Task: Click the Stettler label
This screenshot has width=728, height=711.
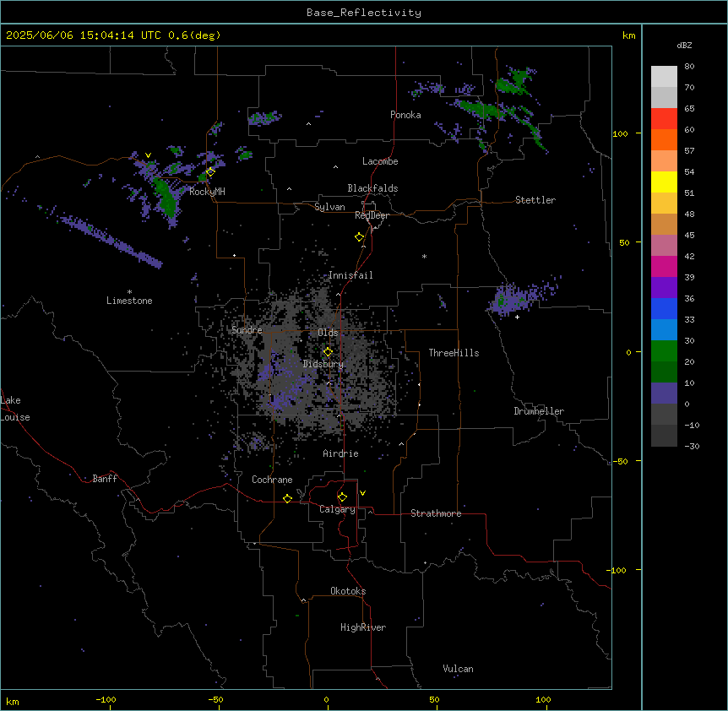Action: (535, 200)
